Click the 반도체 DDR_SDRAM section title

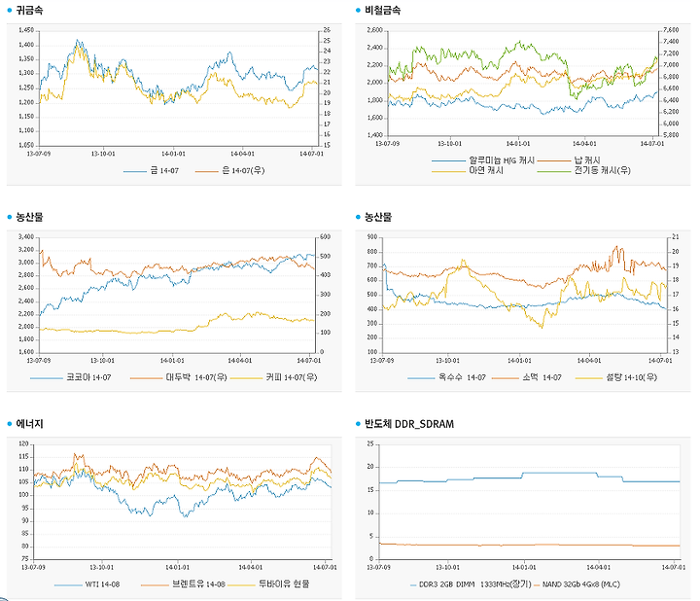pyautogui.click(x=409, y=423)
